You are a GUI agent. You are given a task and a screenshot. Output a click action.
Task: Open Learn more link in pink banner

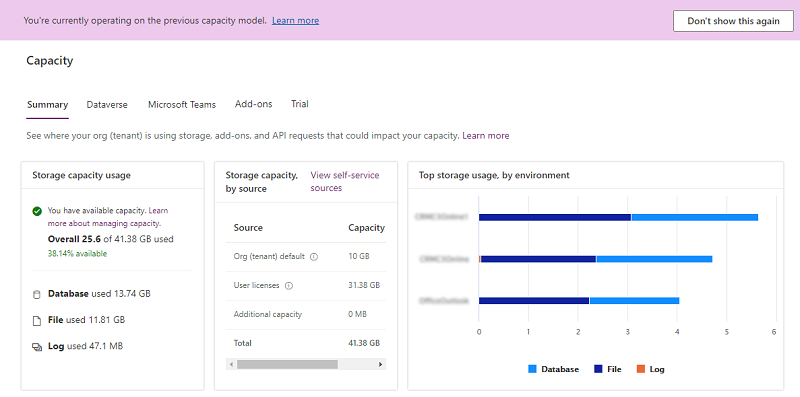coord(295,21)
